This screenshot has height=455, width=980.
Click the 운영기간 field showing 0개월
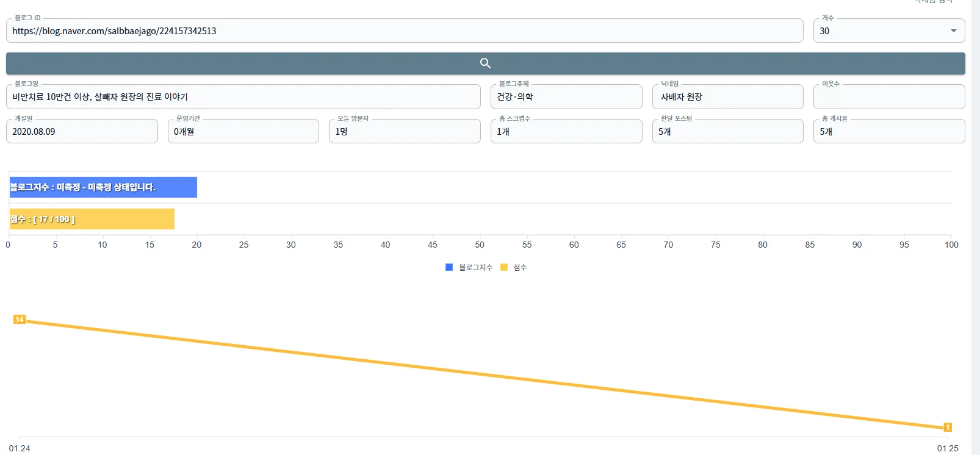point(243,132)
